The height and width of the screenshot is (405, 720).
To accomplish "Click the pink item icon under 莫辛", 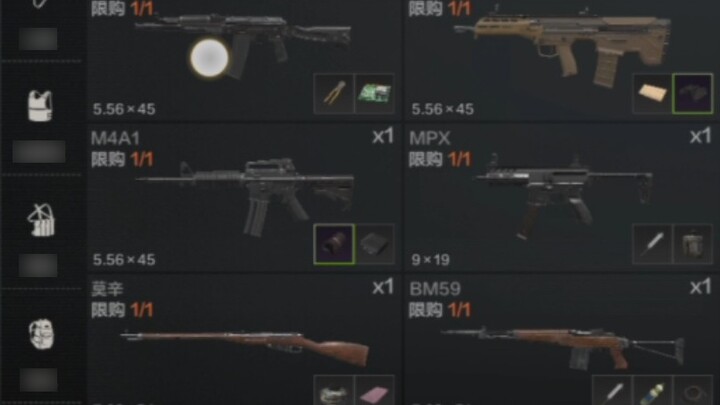I will pos(375,390).
